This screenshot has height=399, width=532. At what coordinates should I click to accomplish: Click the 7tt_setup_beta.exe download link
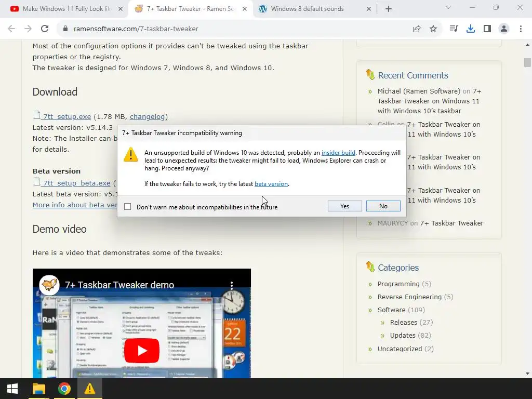[77, 183]
